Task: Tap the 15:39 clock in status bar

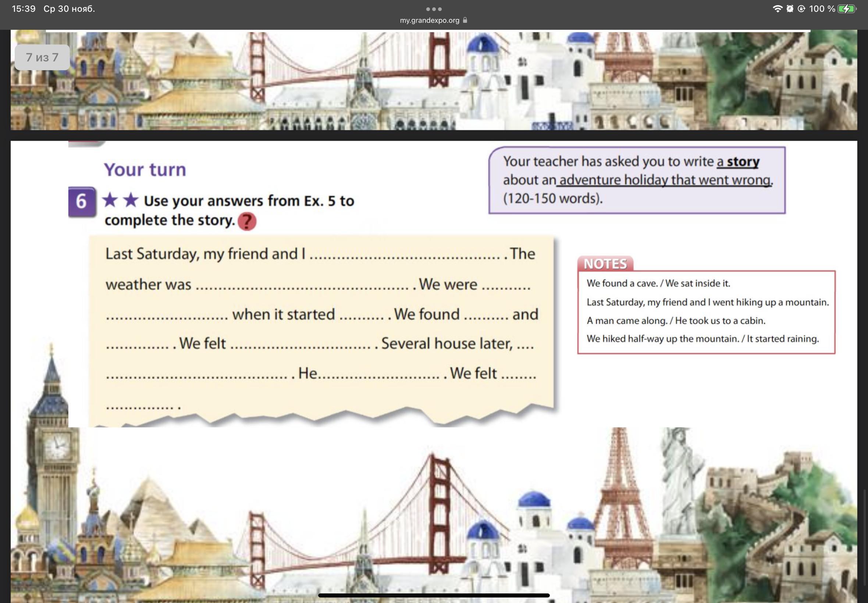Action: pos(24,9)
